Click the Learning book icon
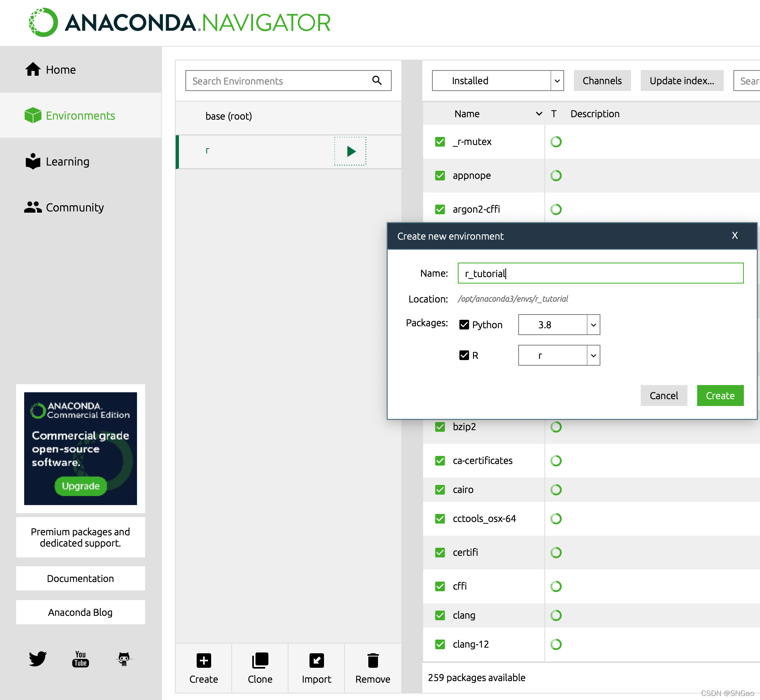Image resolution: width=760 pixels, height=700 pixels. pos(33,161)
